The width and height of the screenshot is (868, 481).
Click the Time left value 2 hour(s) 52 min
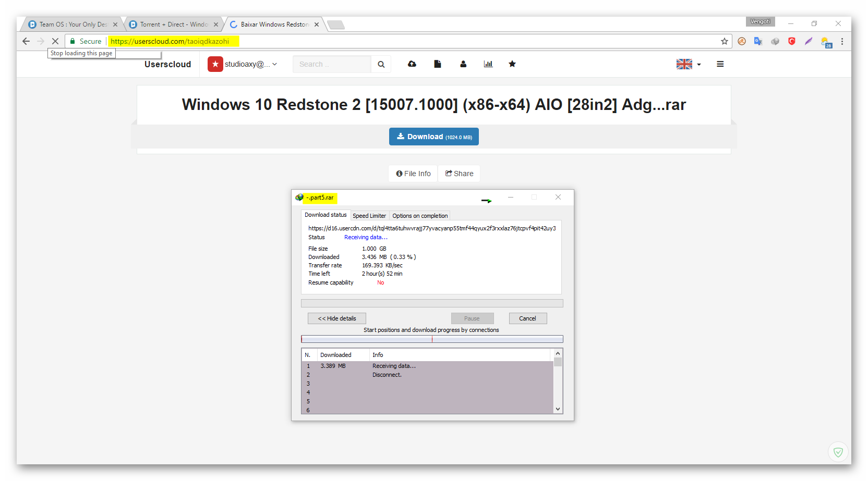(382, 274)
